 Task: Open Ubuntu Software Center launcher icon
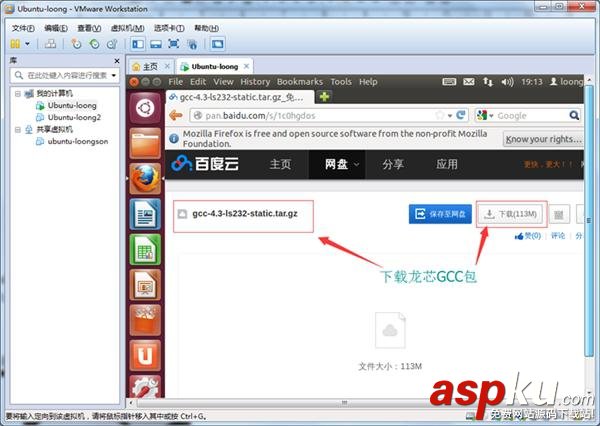145,320
